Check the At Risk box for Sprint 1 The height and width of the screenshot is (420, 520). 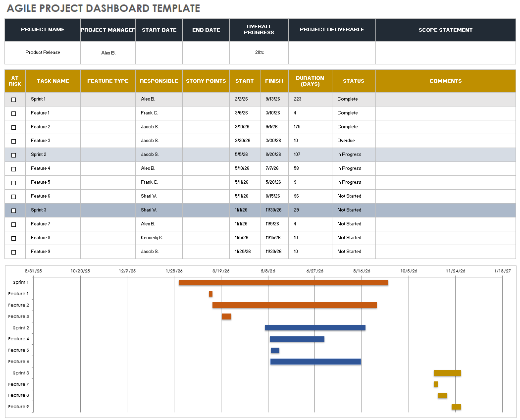click(15, 99)
